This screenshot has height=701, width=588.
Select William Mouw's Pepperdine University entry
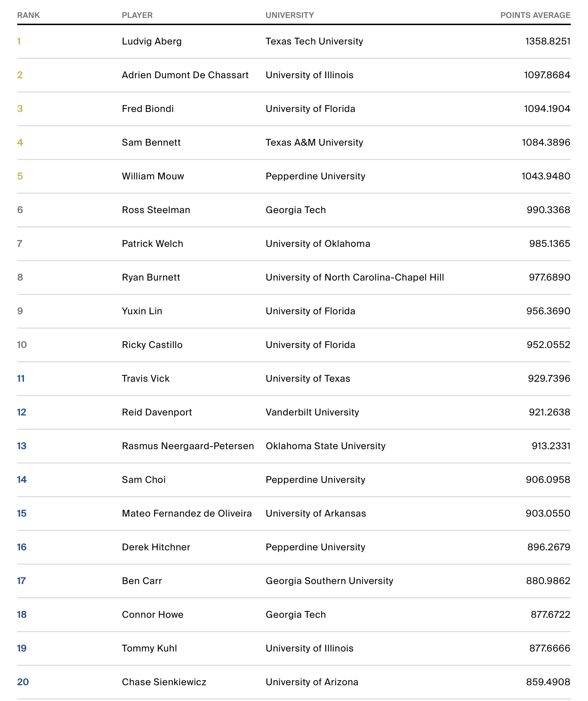pyautogui.click(x=315, y=176)
